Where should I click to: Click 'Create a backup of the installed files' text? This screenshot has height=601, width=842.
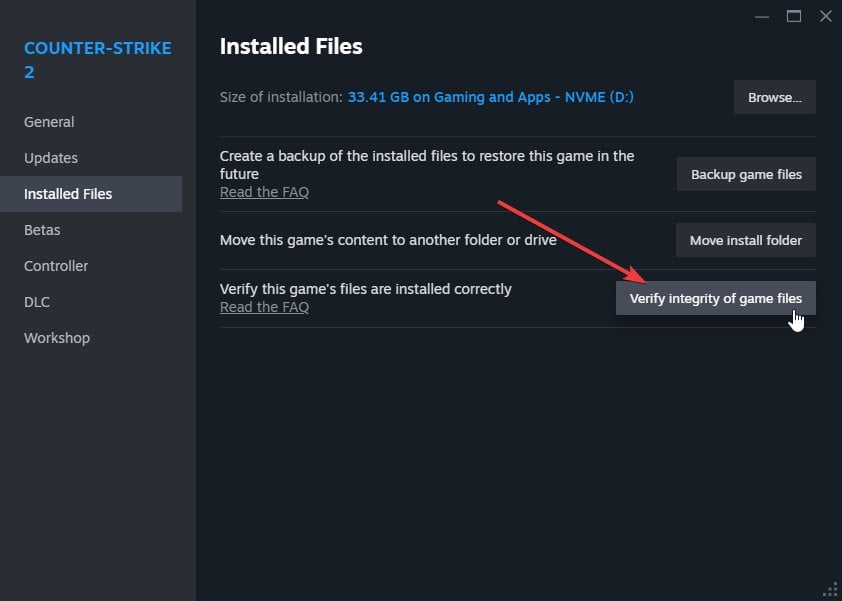coord(427,165)
